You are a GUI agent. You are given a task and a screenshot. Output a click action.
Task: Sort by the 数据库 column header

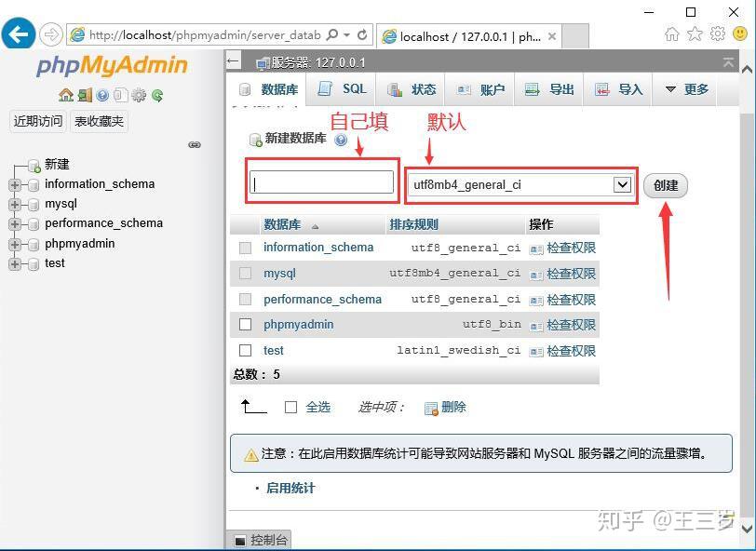pyautogui.click(x=282, y=224)
